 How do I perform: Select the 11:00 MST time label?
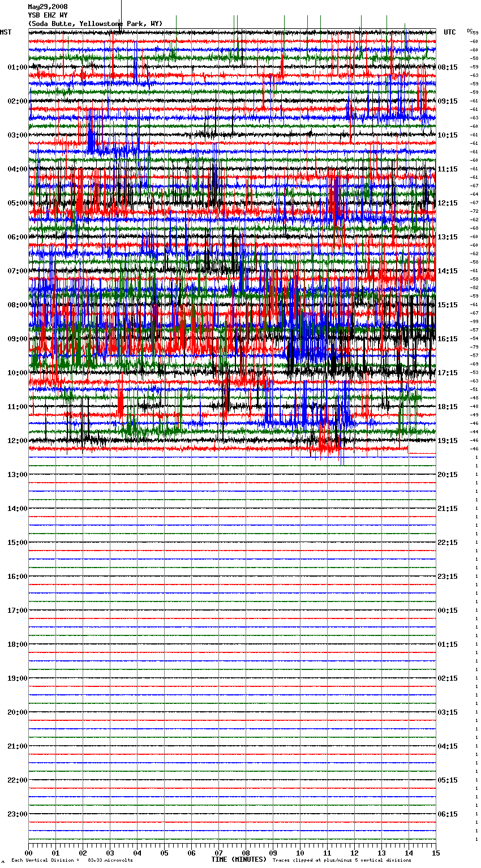coord(18,407)
